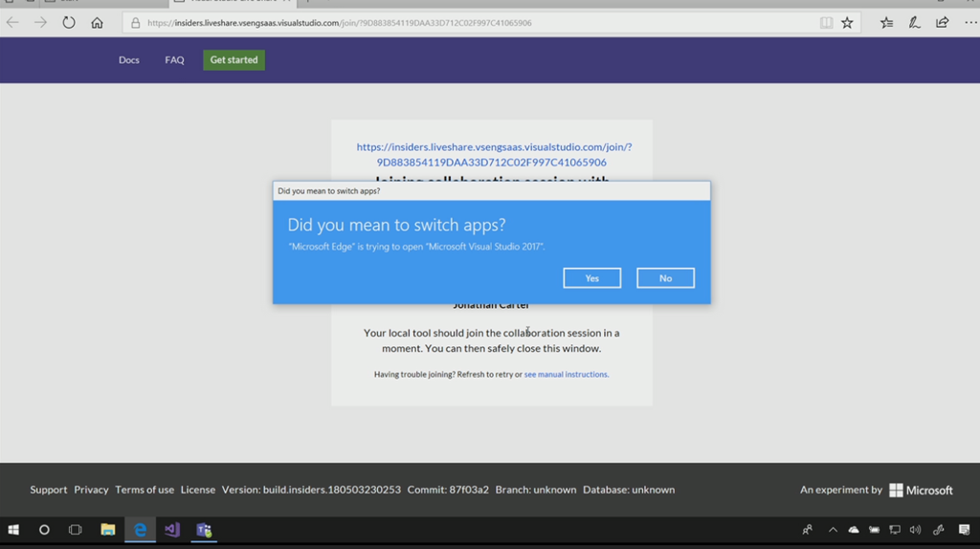980x549 pixels.
Task: Click the Commit: 87f03a2 text
Action: pos(448,490)
